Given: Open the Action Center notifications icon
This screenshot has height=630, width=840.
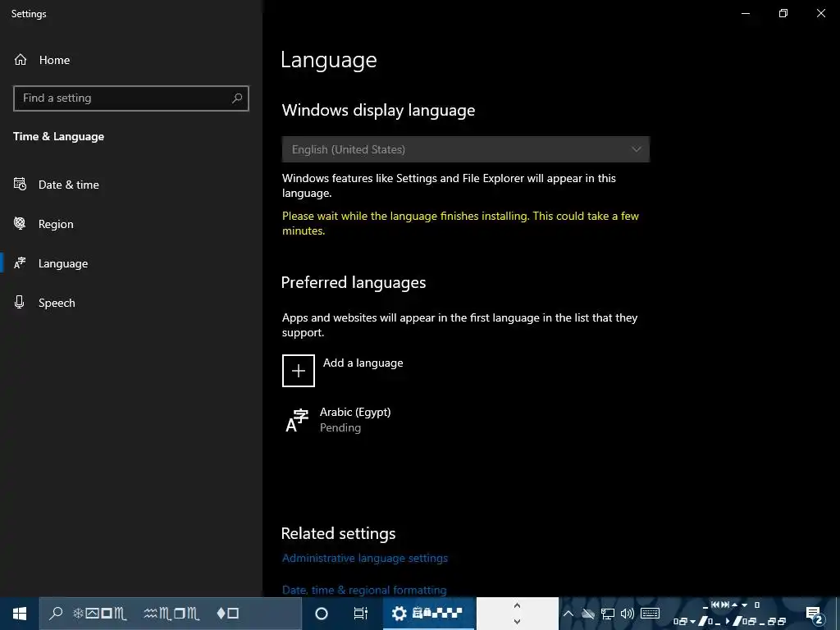Looking at the screenshot, I should click(x=815, y=614).
